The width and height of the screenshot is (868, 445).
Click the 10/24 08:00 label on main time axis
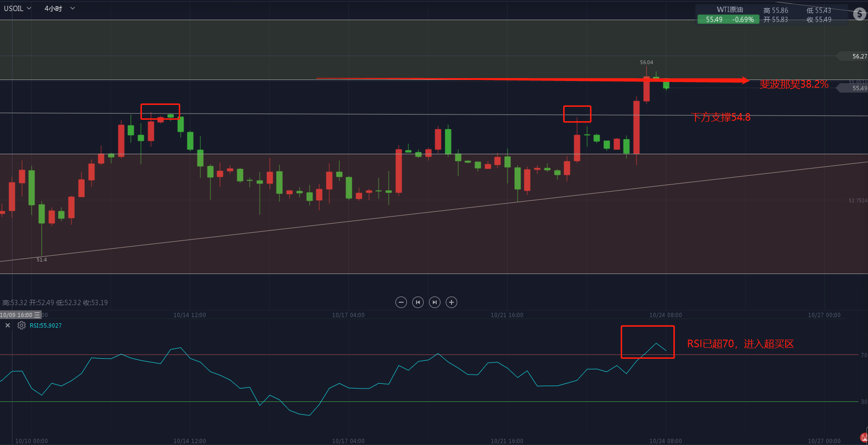(665, 315)
